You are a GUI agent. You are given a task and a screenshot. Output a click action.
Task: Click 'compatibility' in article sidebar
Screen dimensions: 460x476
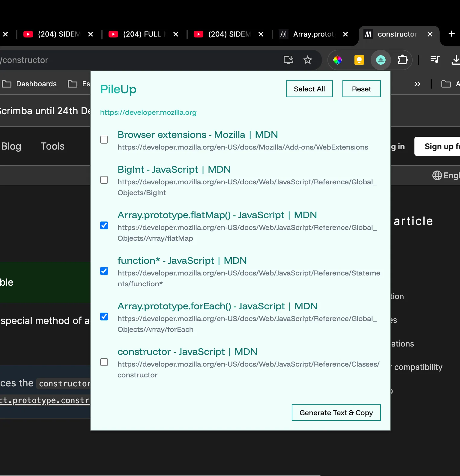(418, 367)
